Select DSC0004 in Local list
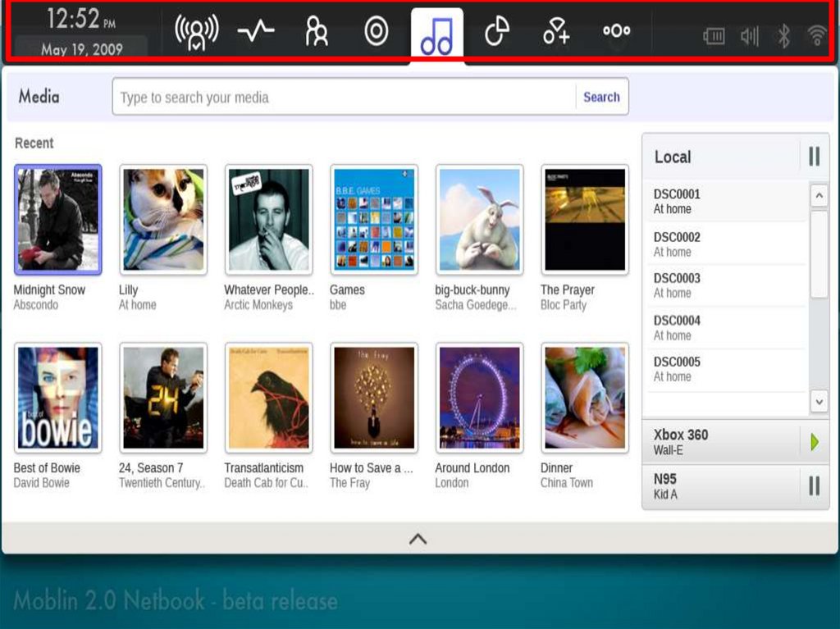 click(725, 327)
